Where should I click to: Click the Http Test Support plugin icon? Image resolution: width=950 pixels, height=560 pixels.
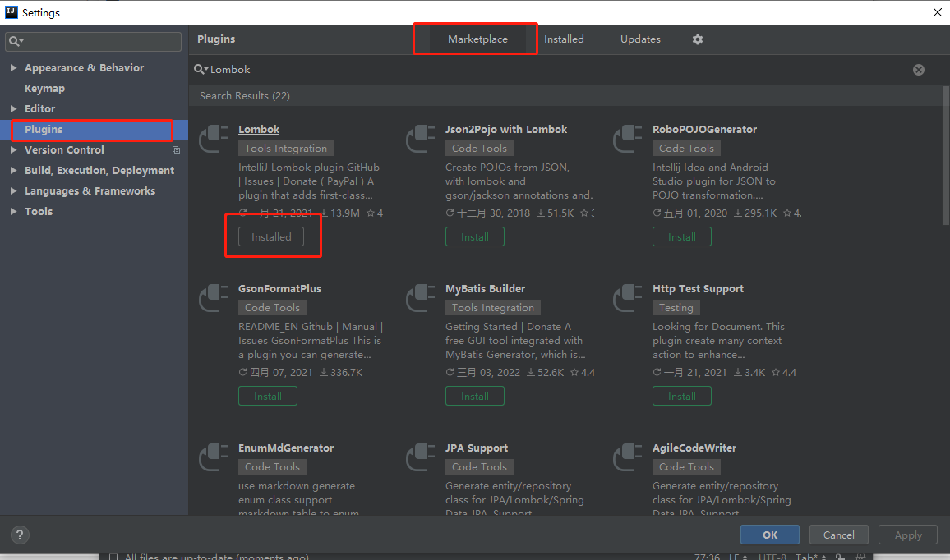pyautogui.click(x=629, y=298)
